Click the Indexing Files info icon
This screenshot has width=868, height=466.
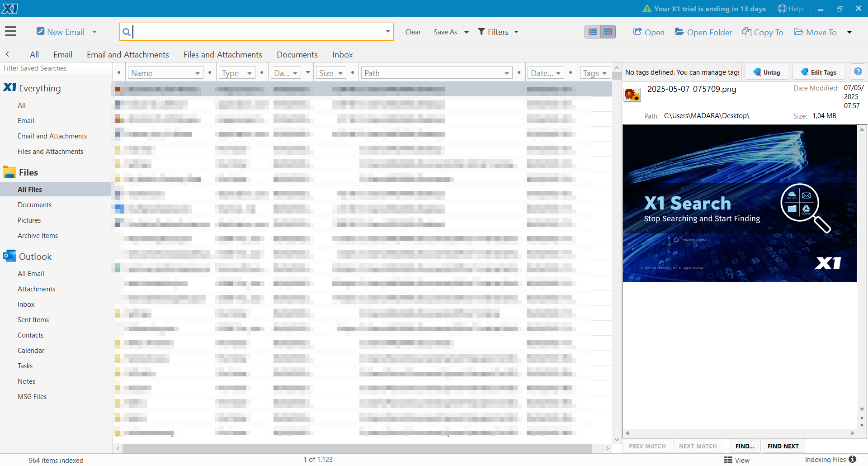coord(853,459)
